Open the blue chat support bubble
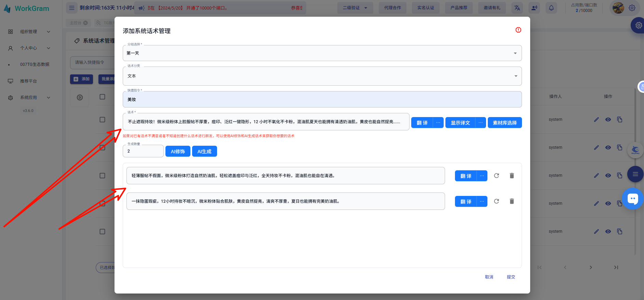The height and width of the screenshot is (300, 644). pyautogui.click(x=633, y=199)
